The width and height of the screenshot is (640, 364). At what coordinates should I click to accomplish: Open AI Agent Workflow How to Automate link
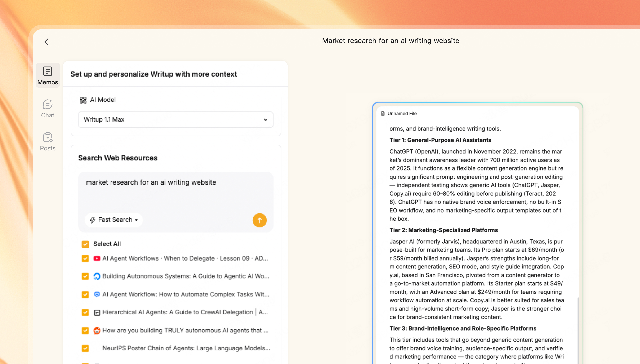tap(186, 294)
